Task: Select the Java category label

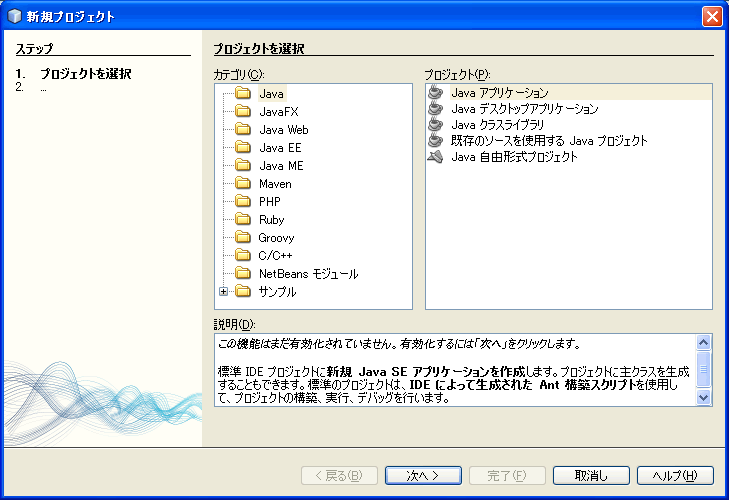Action: click(x=272, y=93)
